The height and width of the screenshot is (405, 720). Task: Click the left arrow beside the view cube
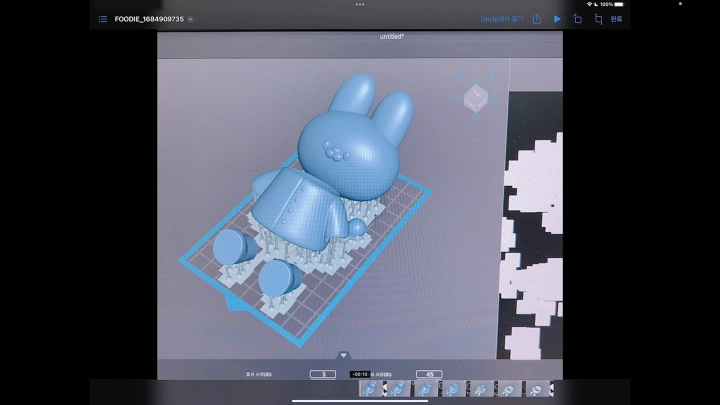(457, 98)
